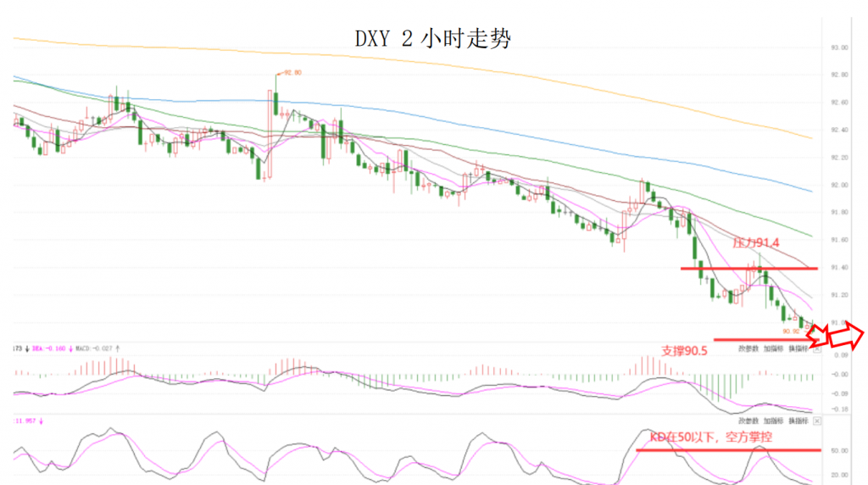This screenshot has height=485, width=868.
Task: Click the 92.40 price axis label
Action: (839, 130)
